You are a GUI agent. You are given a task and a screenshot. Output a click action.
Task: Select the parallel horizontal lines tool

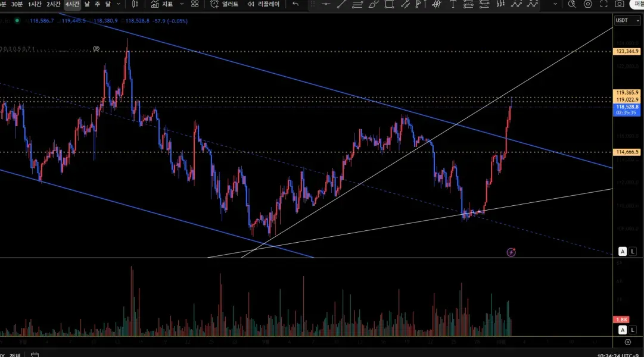click(x=357, y=4)
